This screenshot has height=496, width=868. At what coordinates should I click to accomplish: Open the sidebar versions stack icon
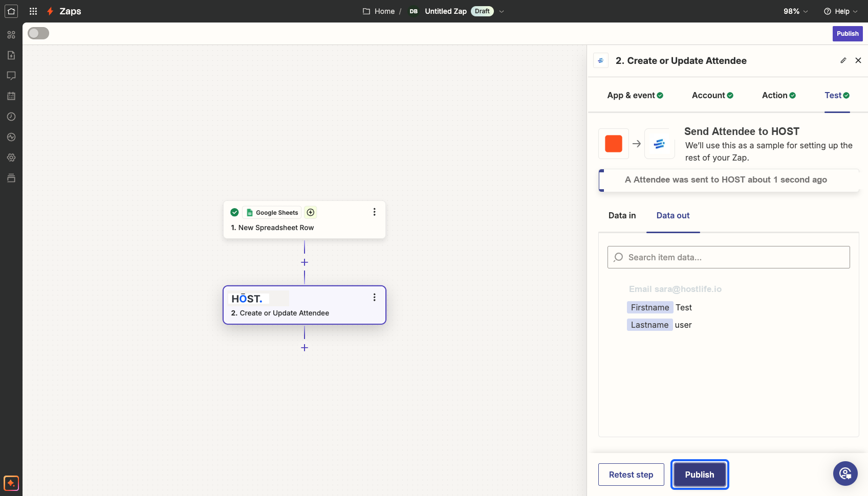(11, 178)
